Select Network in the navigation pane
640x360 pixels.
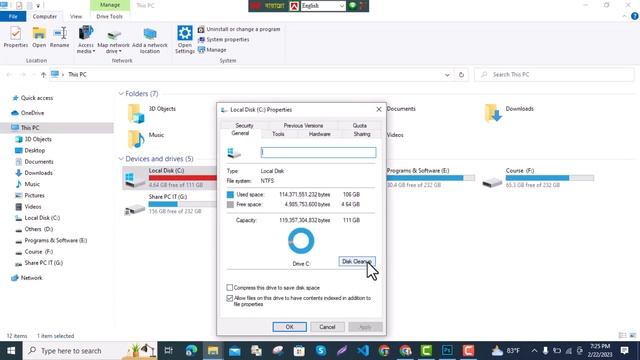point(31,278)
